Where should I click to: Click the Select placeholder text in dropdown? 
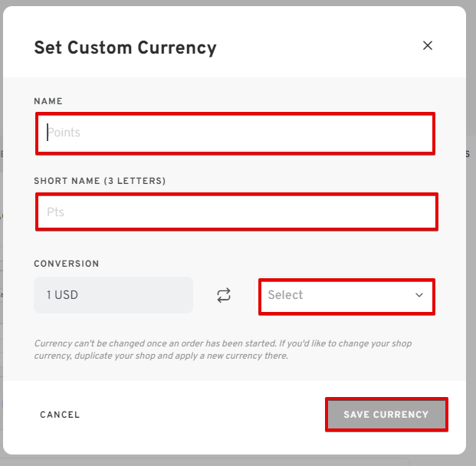(x=285, y=295)
